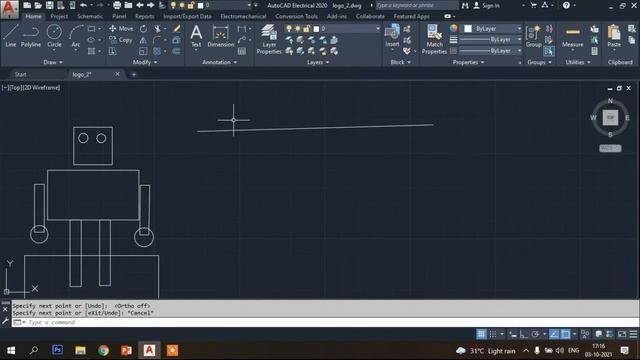Open the ByLayer linetype dropdown
640x360 pixels.
[x=491, y=51]
